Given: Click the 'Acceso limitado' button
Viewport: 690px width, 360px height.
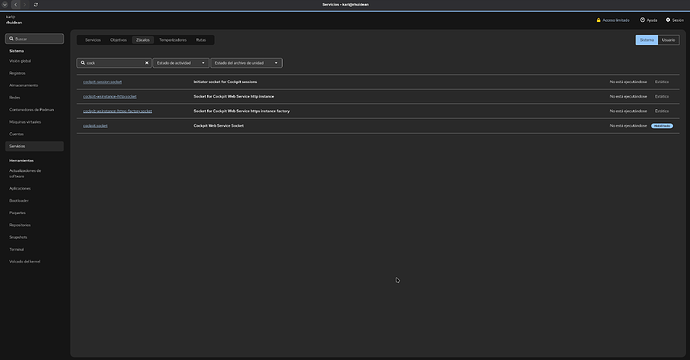Looking at the screenshot, I should click(613, 20).
